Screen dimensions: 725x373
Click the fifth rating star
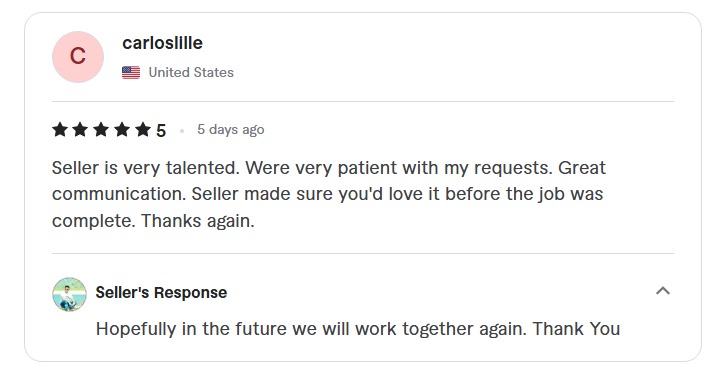(143, 130)
